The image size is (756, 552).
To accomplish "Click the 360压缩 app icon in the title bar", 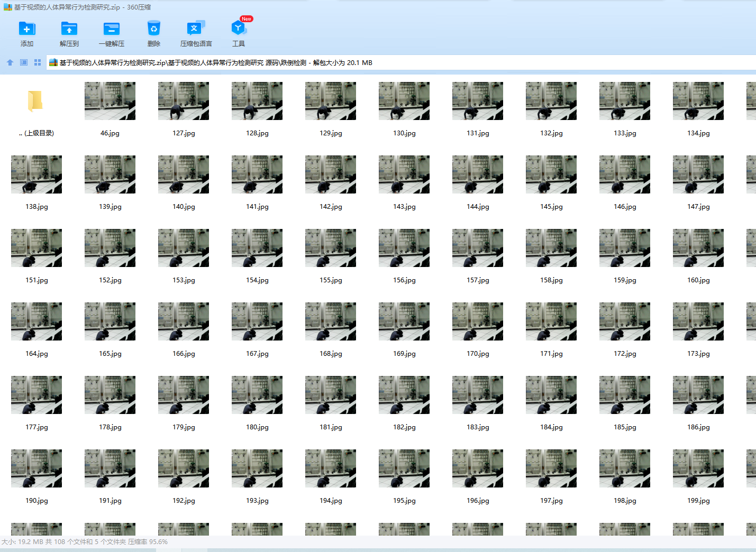I will [x=7, y=7].
